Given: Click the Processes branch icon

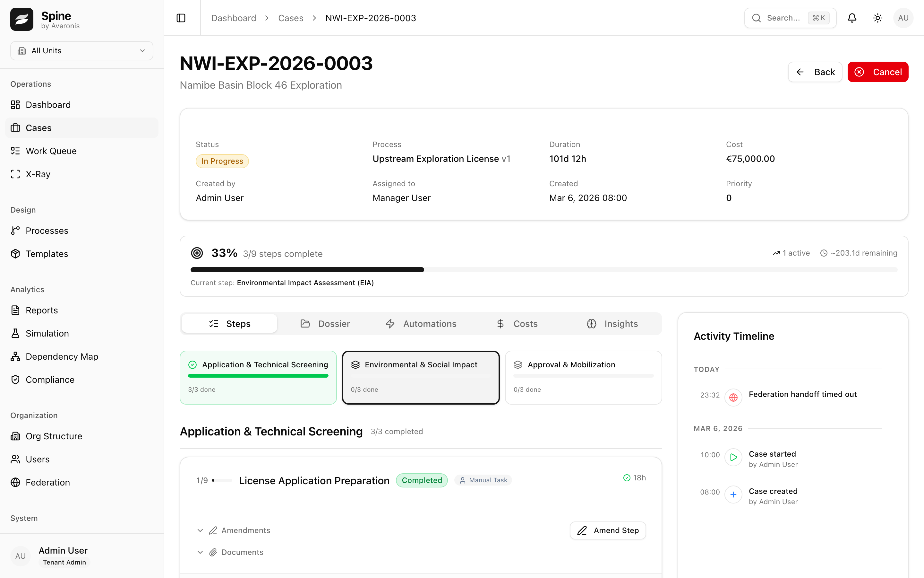Looking at the screenshot, I should click(x=15, y=231).
